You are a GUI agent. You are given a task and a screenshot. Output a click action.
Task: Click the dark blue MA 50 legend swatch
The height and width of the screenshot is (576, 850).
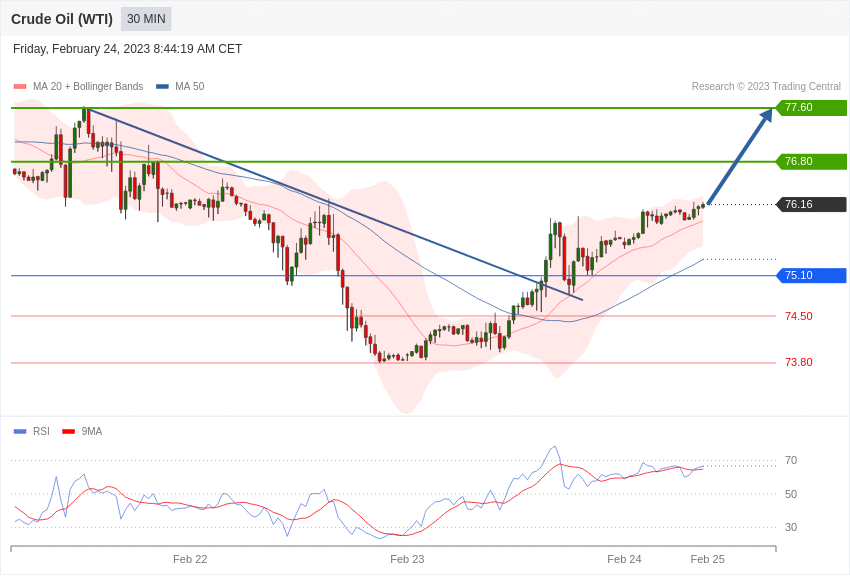(x=162, y=86)
